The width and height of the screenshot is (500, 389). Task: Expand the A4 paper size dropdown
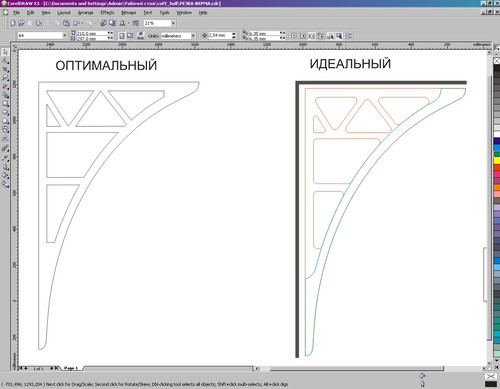[x=65, y=35]
